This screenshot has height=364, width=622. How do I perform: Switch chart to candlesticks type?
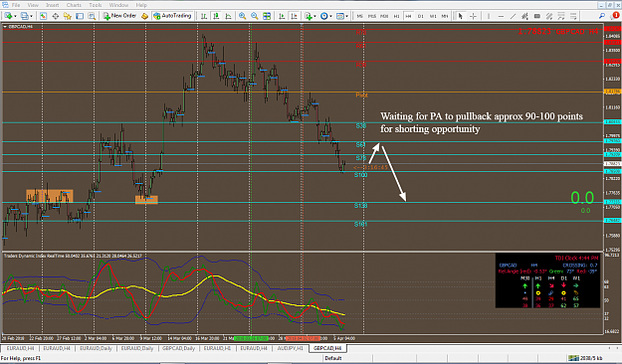(x=216, y=16)
